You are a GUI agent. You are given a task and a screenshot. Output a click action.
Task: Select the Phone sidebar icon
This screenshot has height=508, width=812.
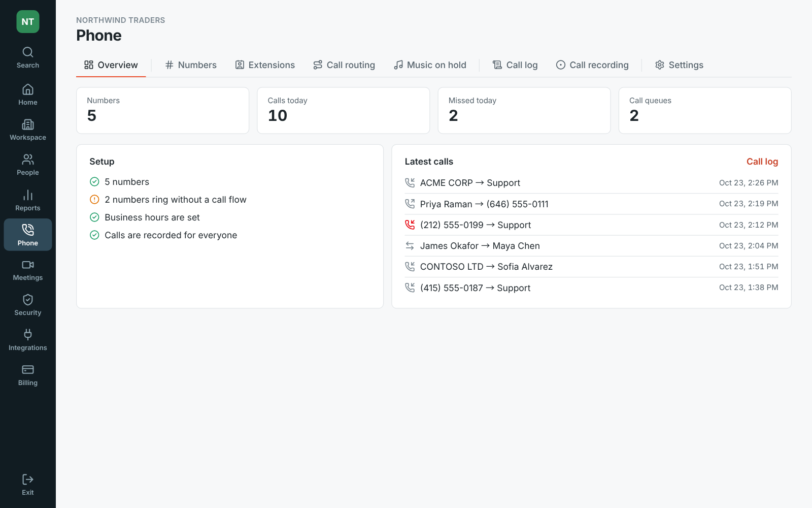click(x=28, y=235)
